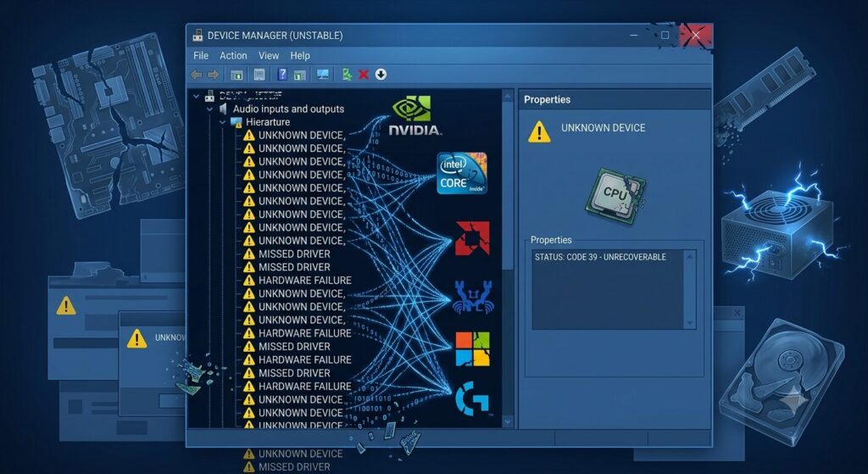Viewport: 868px width, 474px height.
Task: Click the monitor scan for hardware changes icon
Action: point(323,75)
